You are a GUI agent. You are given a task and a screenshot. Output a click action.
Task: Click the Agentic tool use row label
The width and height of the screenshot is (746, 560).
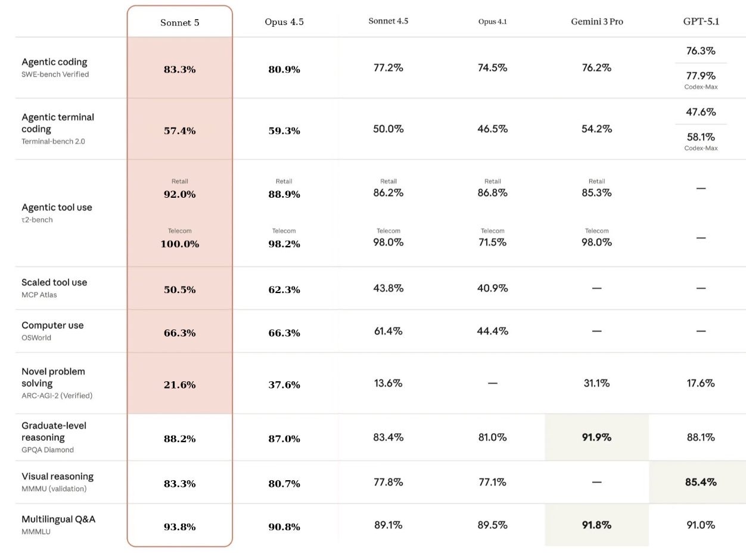(57, 207)
